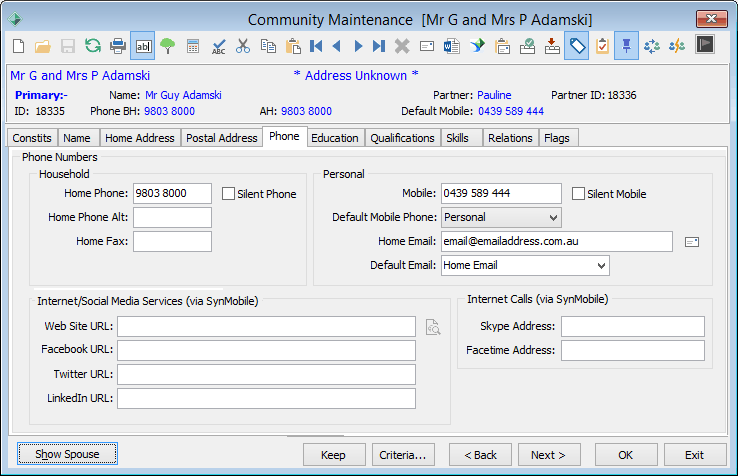This screenshot has width=738, height=476.
Task: Go to last record arrow icon
Action: [379, 46]
